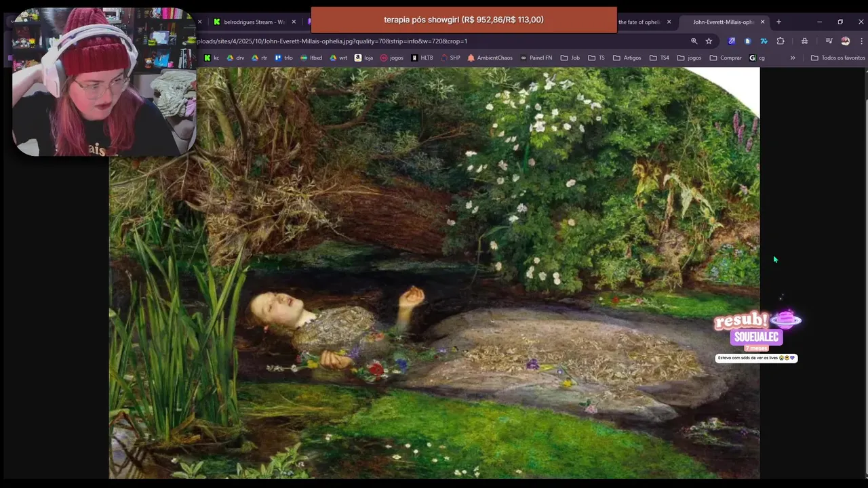Close the John-Everett-Millais-ophelia tab

762,22
